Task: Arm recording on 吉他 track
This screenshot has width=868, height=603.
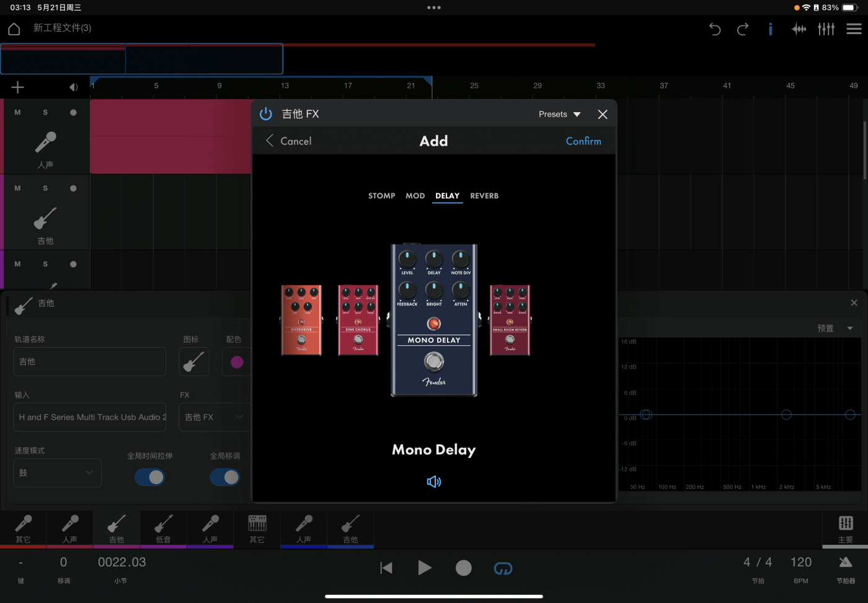Action: (x=73, y=188)
